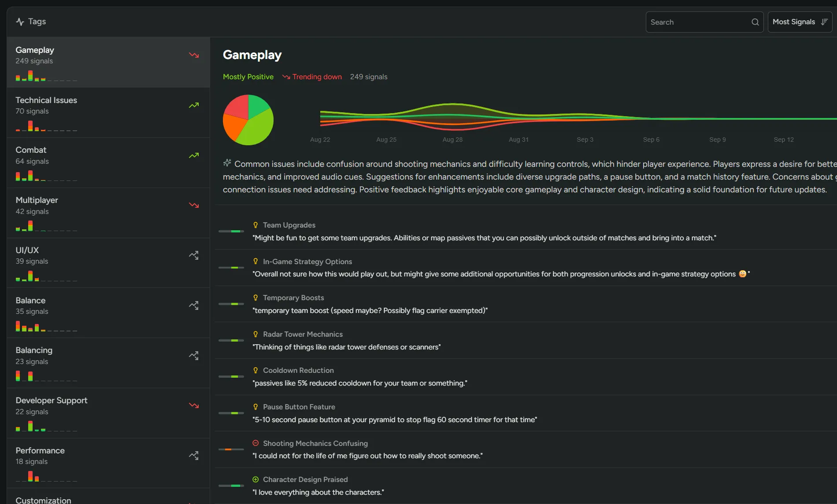
Task: Click the AI sparkle icon before the summary
Action: (x=227, y=163)
